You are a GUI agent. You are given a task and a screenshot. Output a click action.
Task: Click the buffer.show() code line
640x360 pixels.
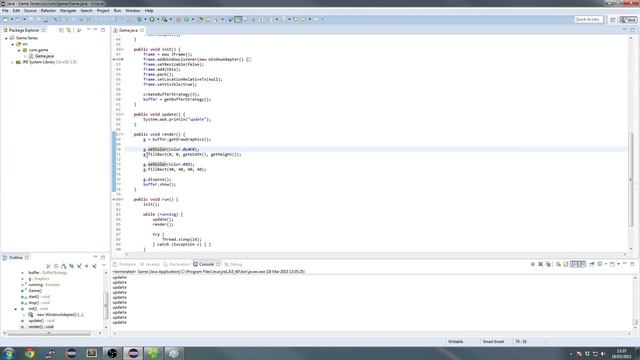pyautogui.click(x=159, y=184)
